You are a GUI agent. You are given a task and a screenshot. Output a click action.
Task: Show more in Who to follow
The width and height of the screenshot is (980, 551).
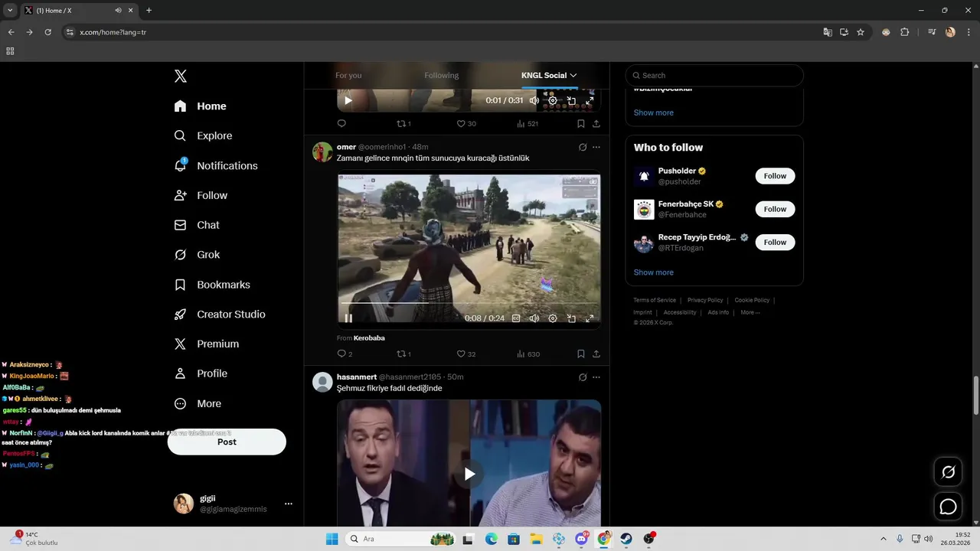tap(654, 272)
